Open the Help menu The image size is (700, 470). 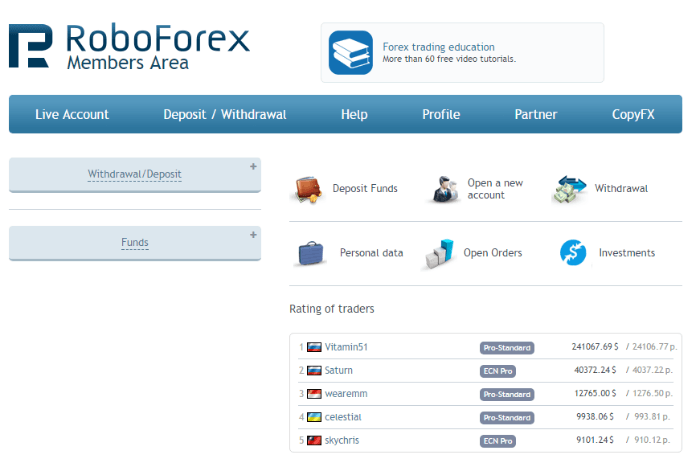[x=354, y=115]
